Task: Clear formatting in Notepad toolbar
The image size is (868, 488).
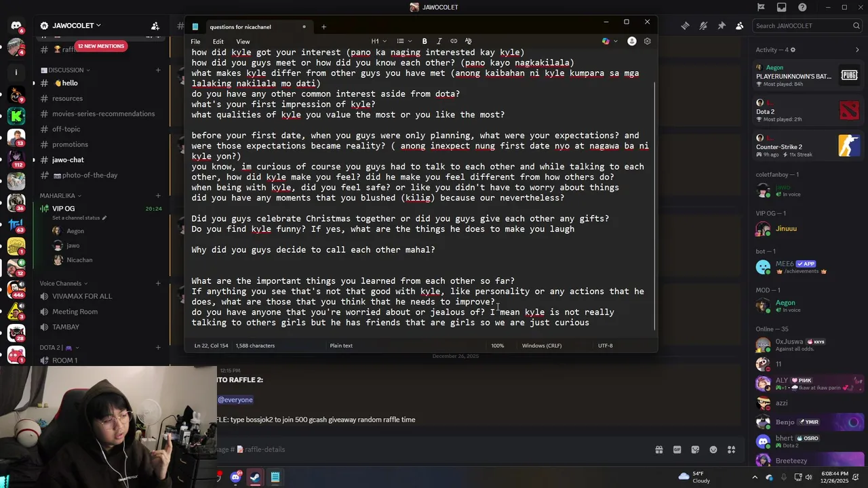Action: click(x=468, y=41)
